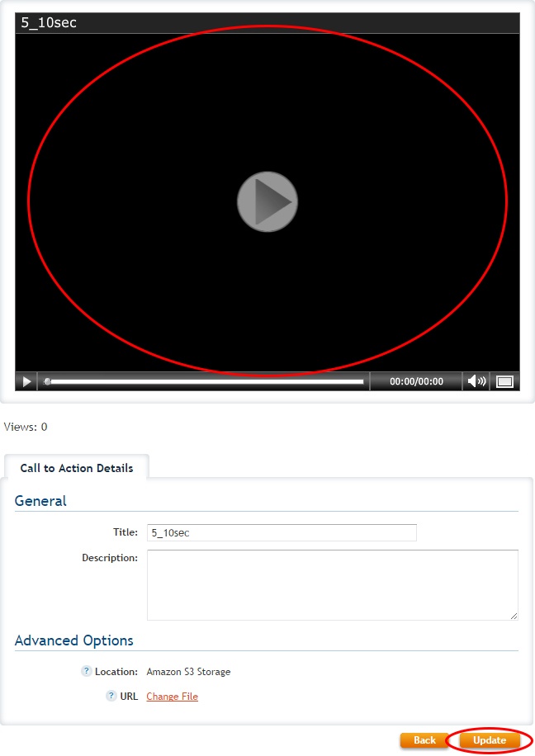The width and height of the screenshot is (535, 756).
Task: Click inside the Description text area
Action: (x=333, y=585)
